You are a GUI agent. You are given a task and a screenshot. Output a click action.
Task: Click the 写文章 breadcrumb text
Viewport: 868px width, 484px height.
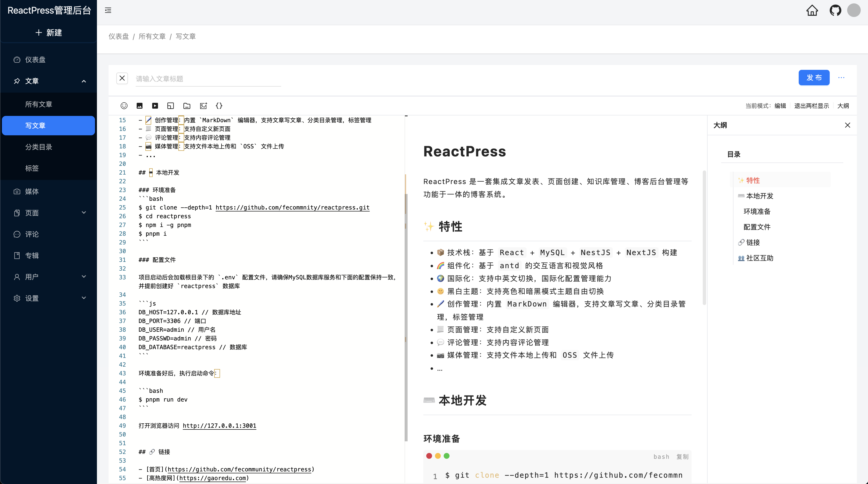185,36
